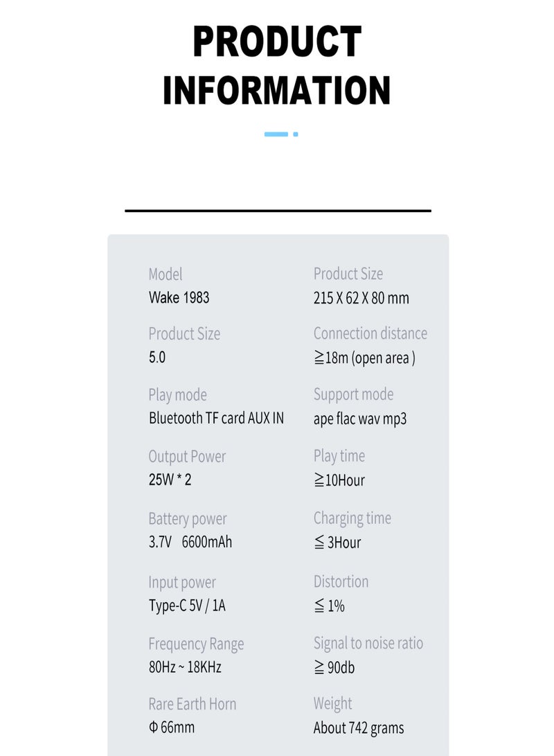
Task: Click the Connection distance label
Action: tap(370, 333)
